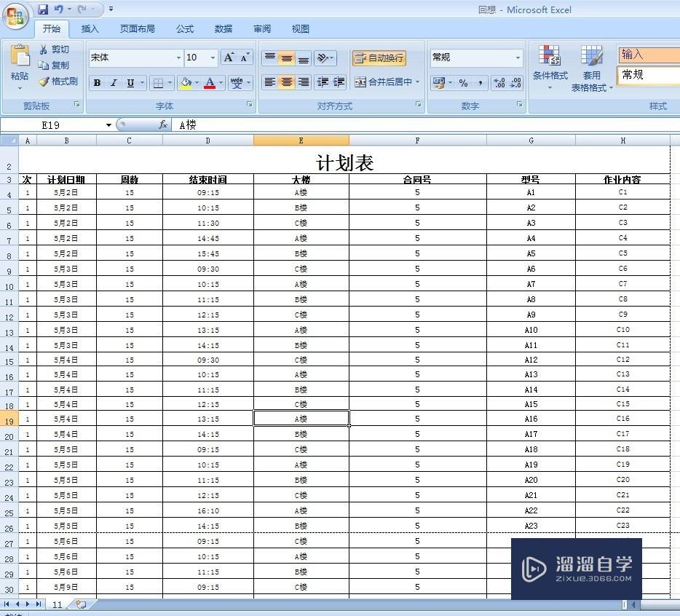Enable center alignment
Screen dimensions: 680x616
click(x=286, y=82)
